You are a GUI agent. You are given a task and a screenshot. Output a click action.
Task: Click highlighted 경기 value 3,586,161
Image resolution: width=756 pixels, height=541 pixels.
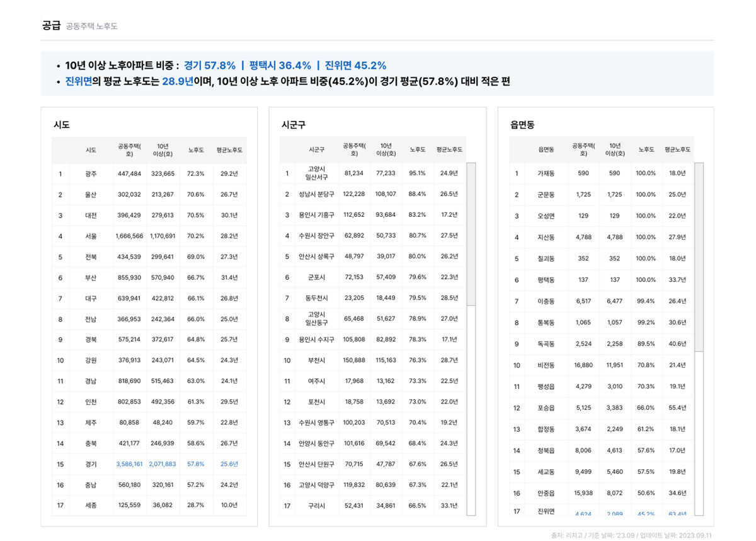pyautogui.click(x=129, y=464)
